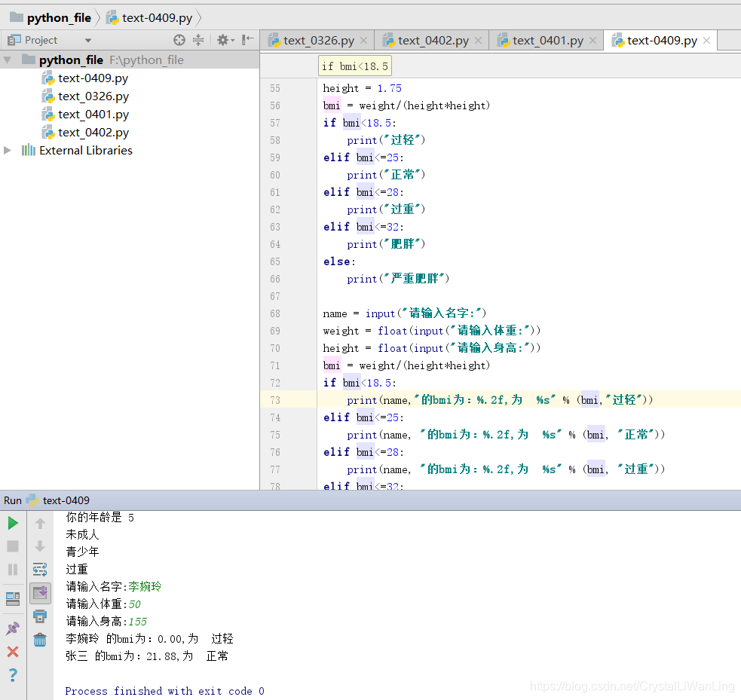Click 'Process finished with exit code 0' text
The width and height of the screenshot is (741, 700).
(x=164, y=691)
